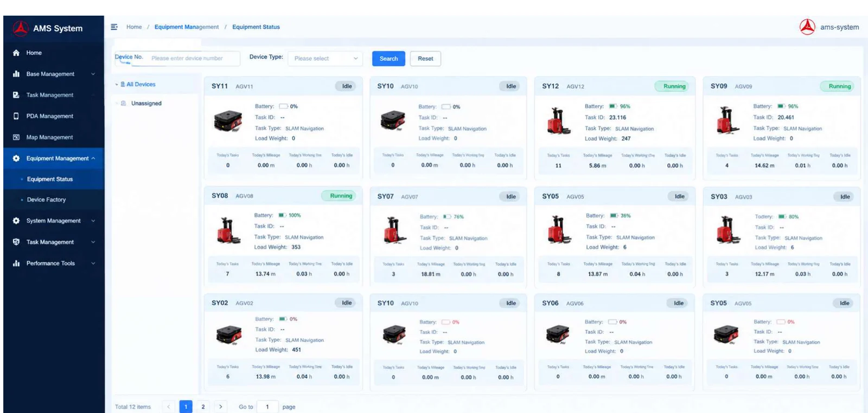The image size is (868, 413).
Task: Go to the next page arrow
Action: [220, 406]
